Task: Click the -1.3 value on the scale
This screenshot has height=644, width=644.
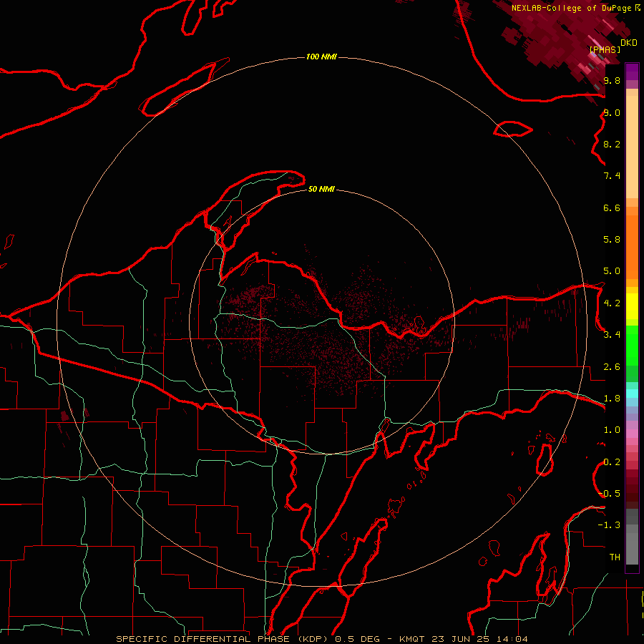Action: (x=609, y=525)
